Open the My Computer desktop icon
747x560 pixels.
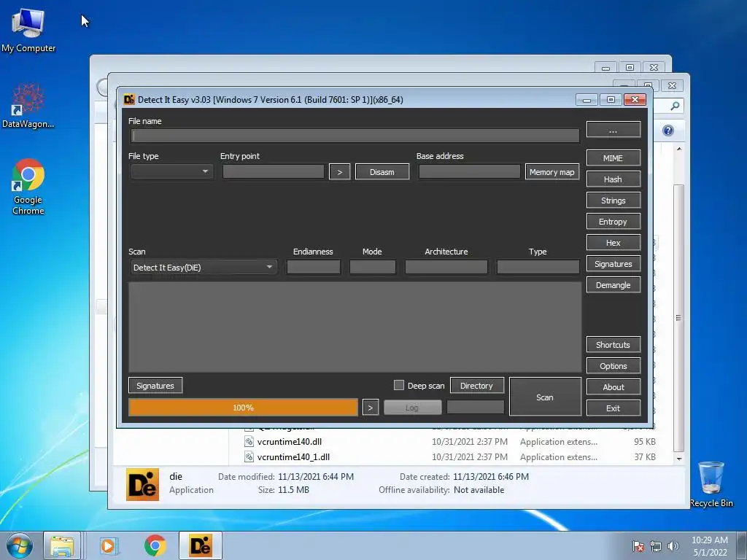tap(28, 31)
